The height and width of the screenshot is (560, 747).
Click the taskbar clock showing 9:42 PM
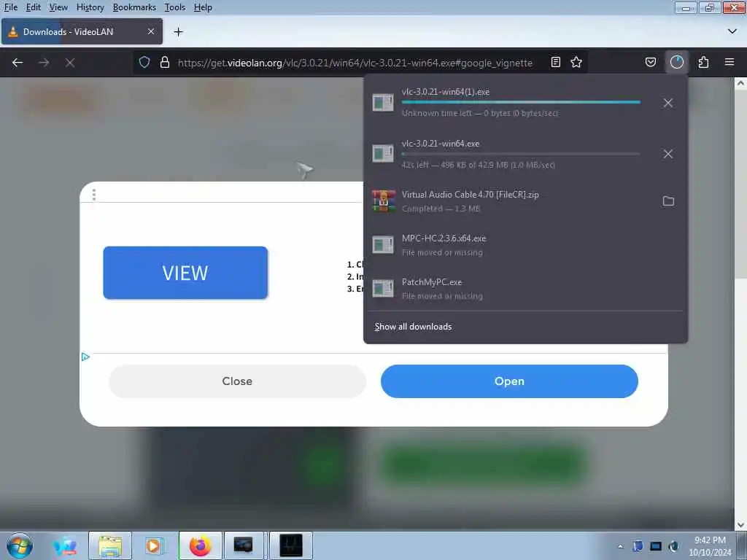point(710,546)
